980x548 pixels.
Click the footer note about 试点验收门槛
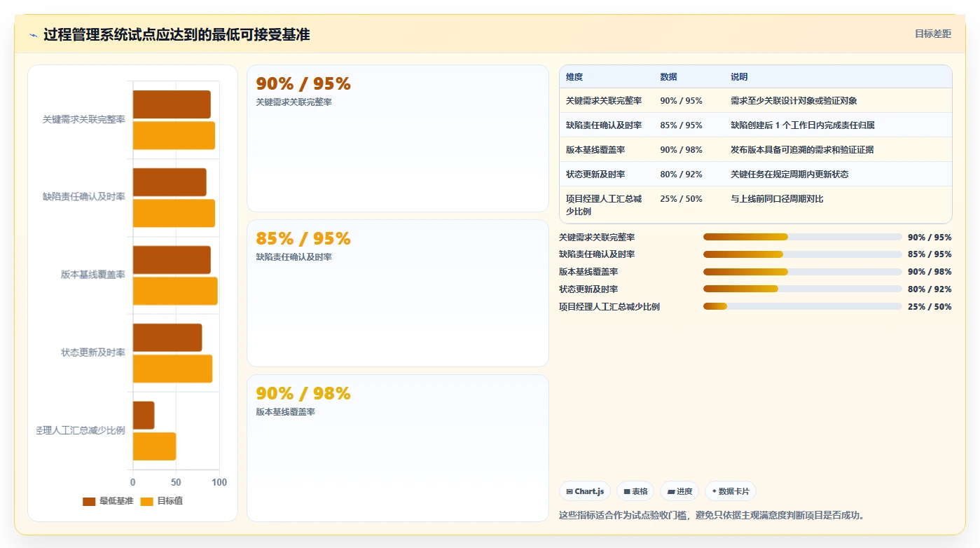[712, 515]
